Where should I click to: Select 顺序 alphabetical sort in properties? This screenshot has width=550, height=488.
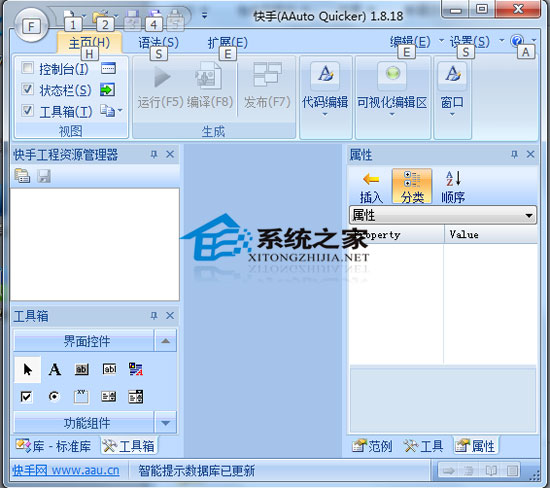tap(453, 187)
